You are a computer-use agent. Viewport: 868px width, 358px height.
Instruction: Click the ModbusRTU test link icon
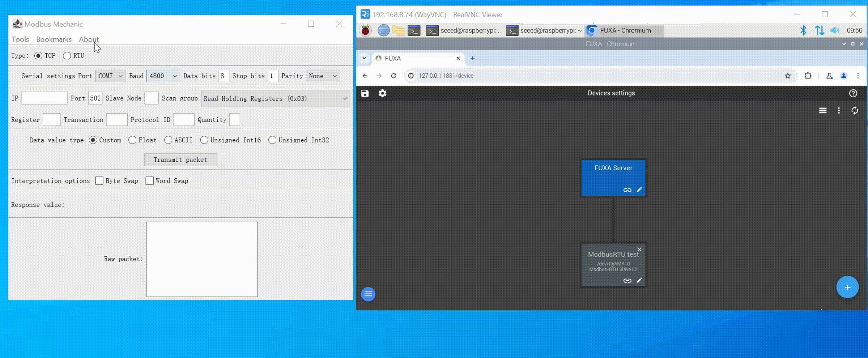pyautogui.click(x=627, y=281)
